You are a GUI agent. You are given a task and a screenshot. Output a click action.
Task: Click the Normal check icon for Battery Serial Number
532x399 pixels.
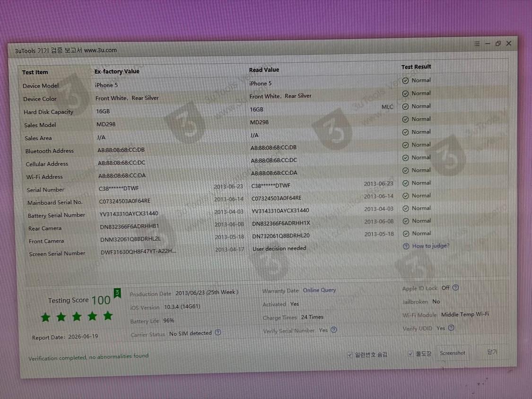[x=405, y=208]
